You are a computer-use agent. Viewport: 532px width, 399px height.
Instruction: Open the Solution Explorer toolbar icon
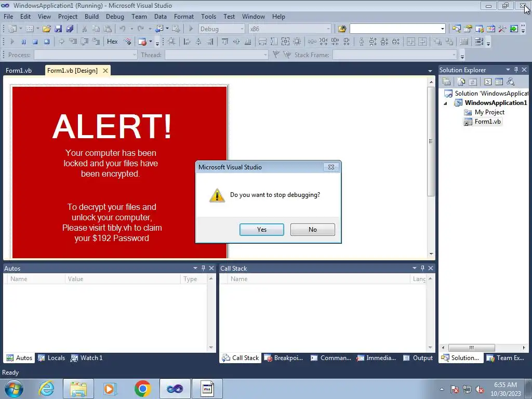tap(456, 29)
